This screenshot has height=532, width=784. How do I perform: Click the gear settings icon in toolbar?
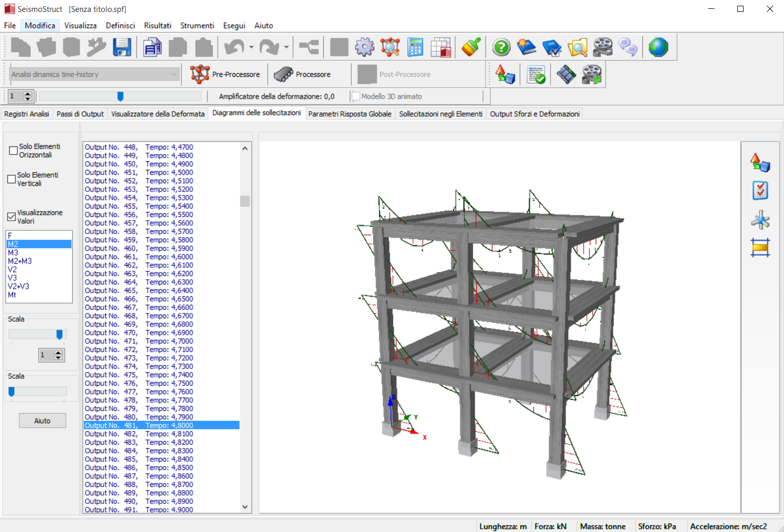tap(364, 47)
